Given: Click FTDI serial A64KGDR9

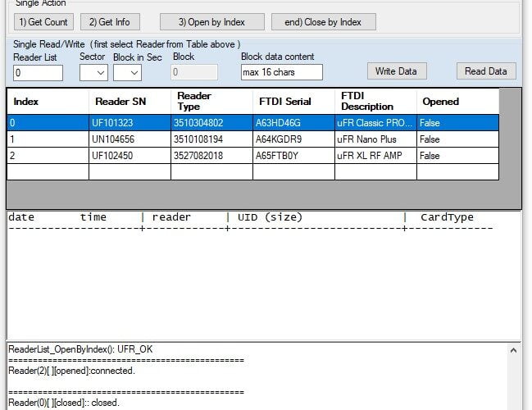Looking at the screenshot, I should (293, 139).
